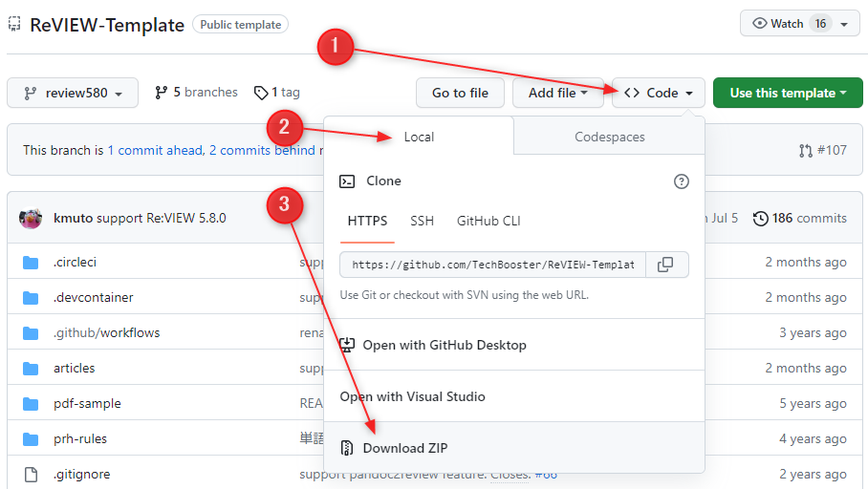Click '5 years ago' in pdf-sample row
The image size is (868, 489).
coord(813,404)
